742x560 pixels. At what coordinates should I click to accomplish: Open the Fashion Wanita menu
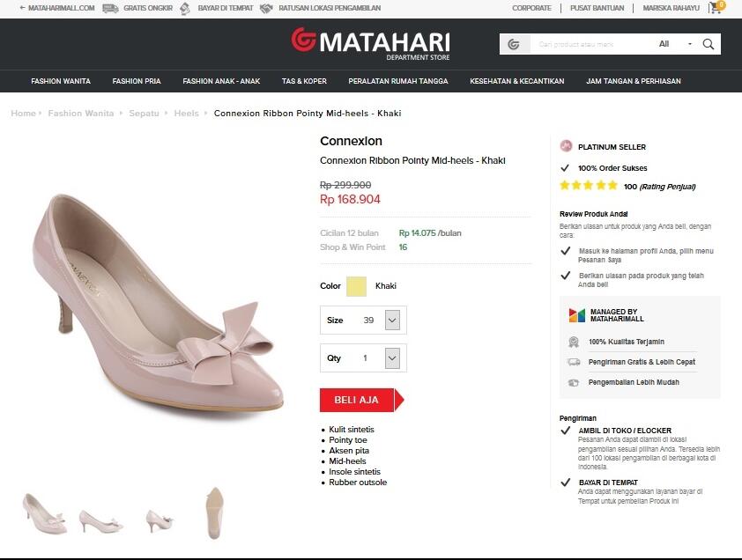coord(61,81)
